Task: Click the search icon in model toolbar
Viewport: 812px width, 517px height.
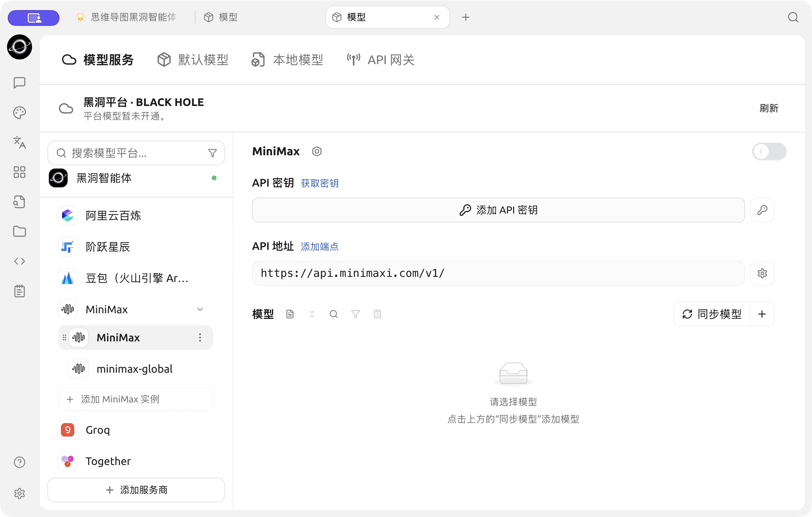Action: click(334, 314)
